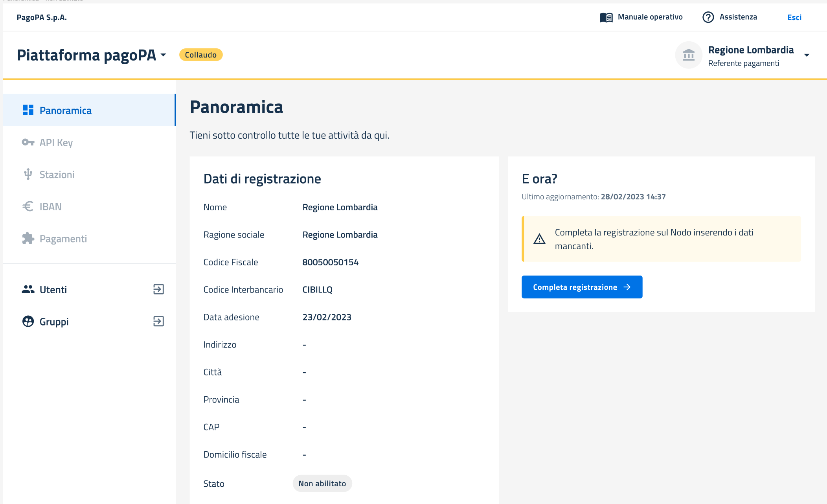Click the Collaudo environment badge
827x504 pixels.
click(x=200, y=55)
